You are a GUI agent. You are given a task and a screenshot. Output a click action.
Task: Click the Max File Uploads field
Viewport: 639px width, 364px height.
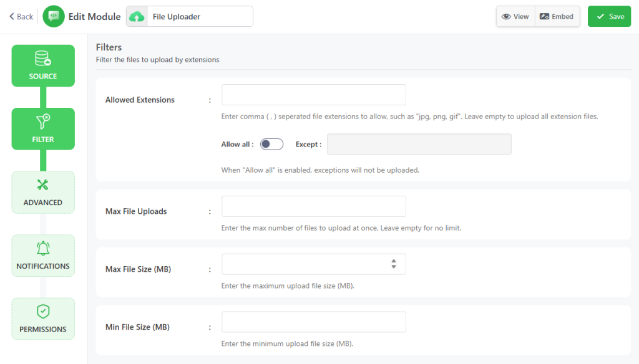(313, 206)
